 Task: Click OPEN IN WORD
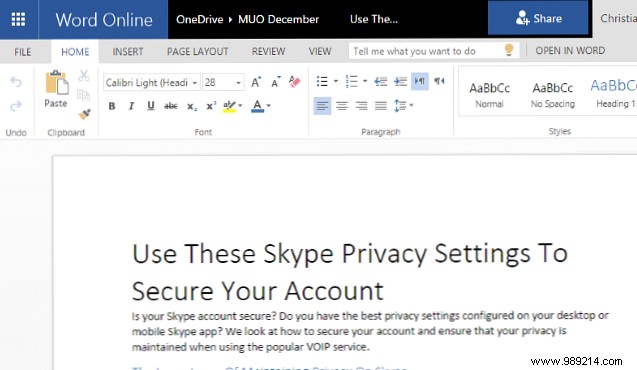(x=570, y=51)
